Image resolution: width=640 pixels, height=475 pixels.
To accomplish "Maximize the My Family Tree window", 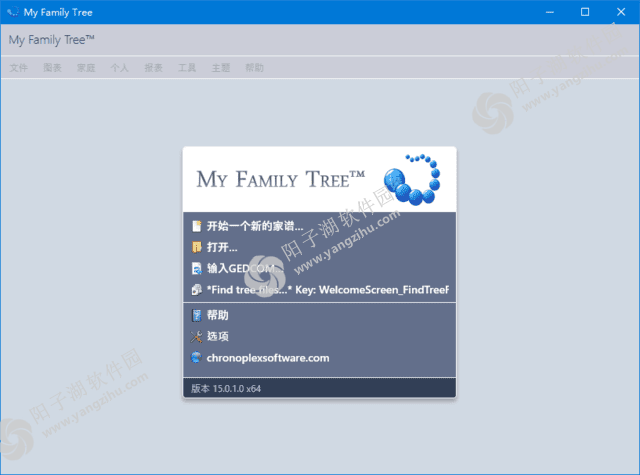I will coord(585,12).
